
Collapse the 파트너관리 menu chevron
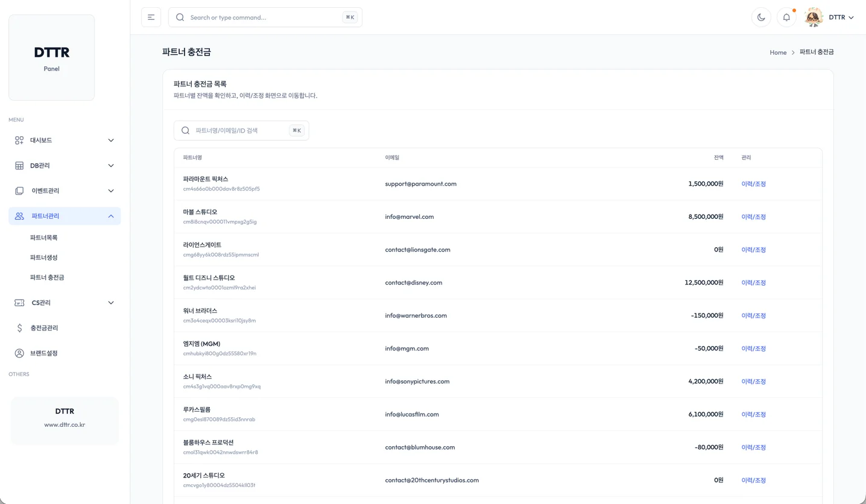click(111, 216)
